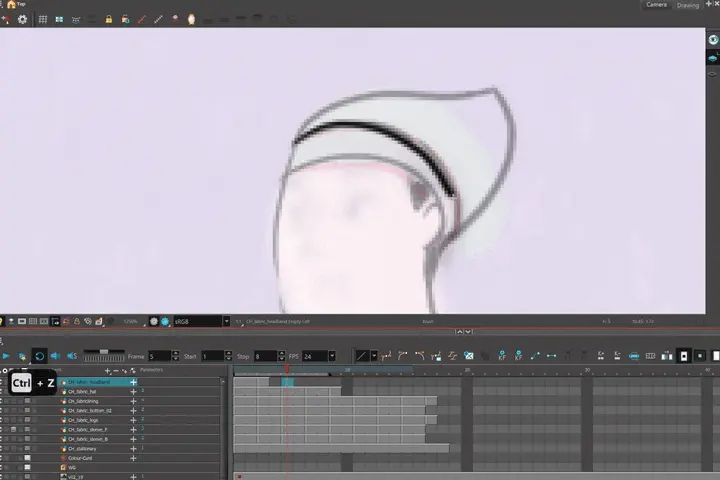Expand the CH_fabric_sleeve_B plus button
The width and height of the screenshot is (720, 480).
coord(133,439)
